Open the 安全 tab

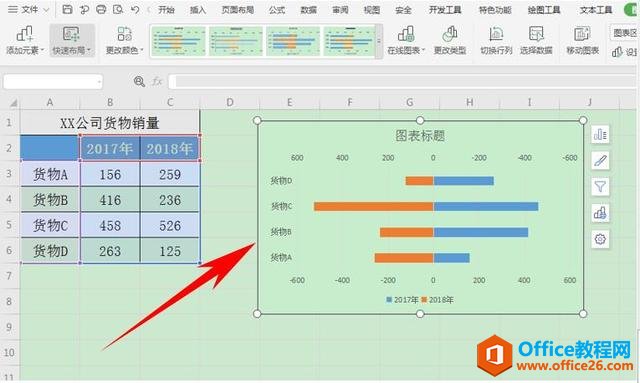[x=403, y=10]
